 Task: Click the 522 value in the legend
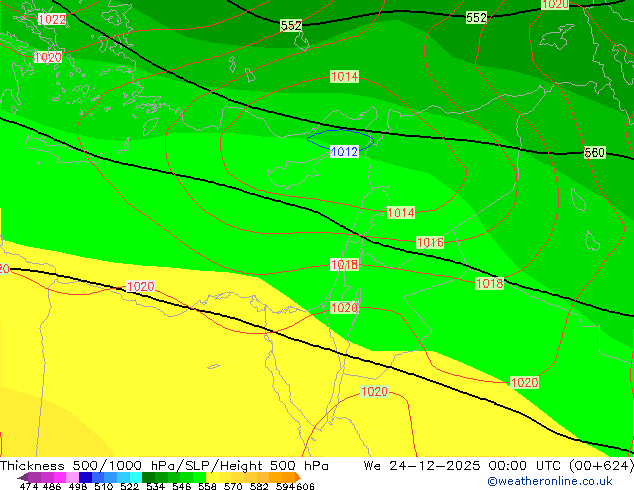point(129,486)
